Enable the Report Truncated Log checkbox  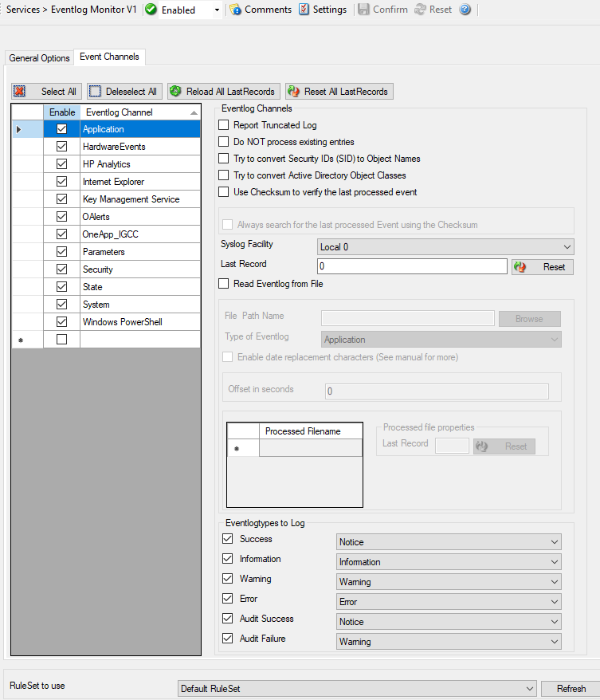224,125
